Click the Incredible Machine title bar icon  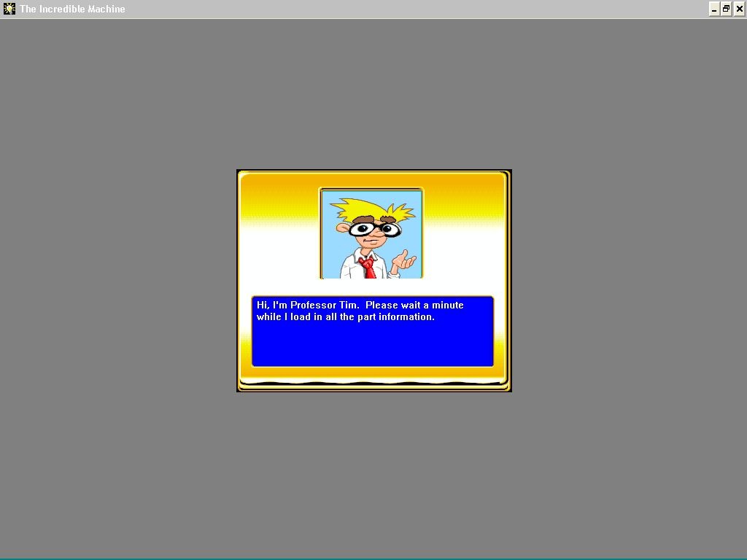(9, 9)
